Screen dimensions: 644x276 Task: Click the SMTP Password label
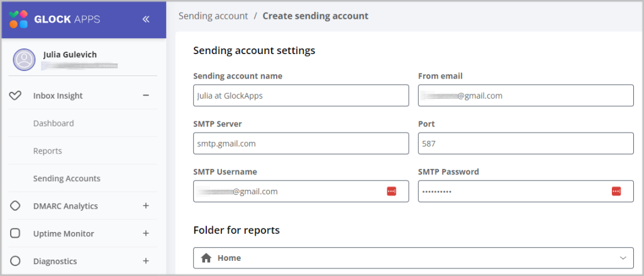tap(448, 172)
